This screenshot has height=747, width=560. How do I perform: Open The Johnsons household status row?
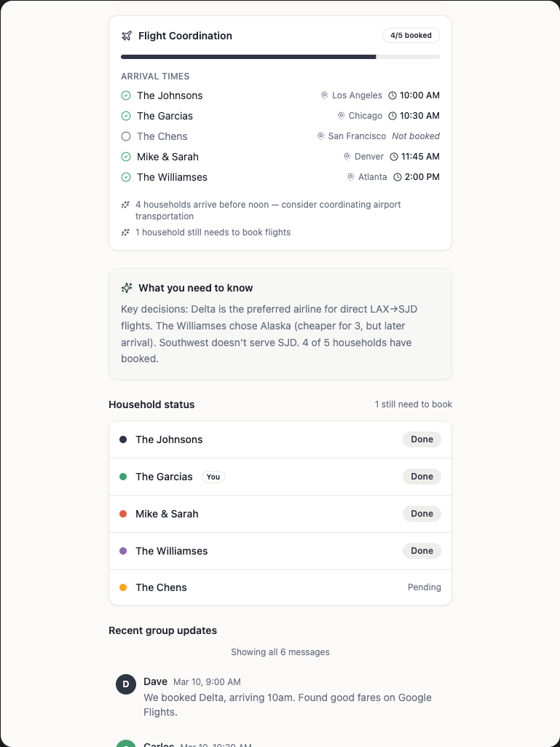pos(280,439)
